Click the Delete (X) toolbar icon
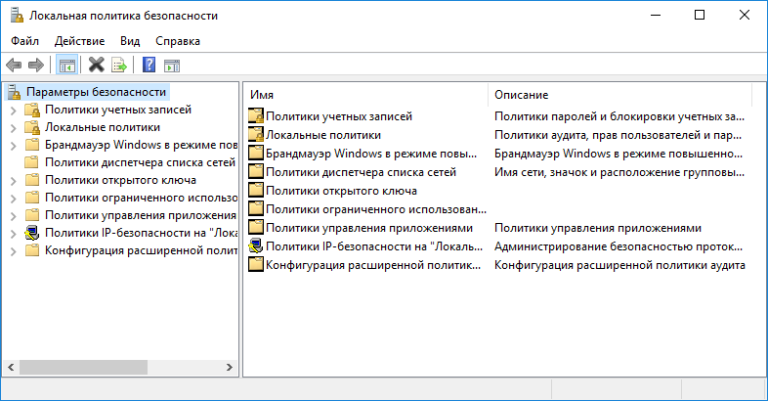The width and height of the screenshot is (768, 401). pyautogui.click(x=96, y=66)
